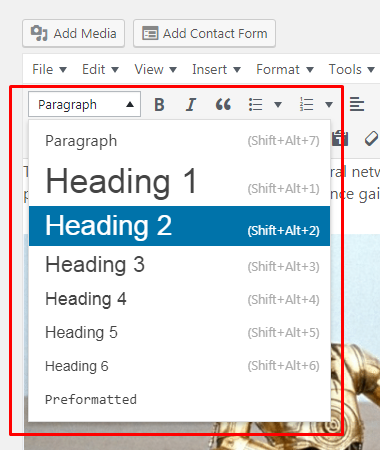Open the Tools menu
The height and width of the screenshot is (450, 380).
coord(352,69)
